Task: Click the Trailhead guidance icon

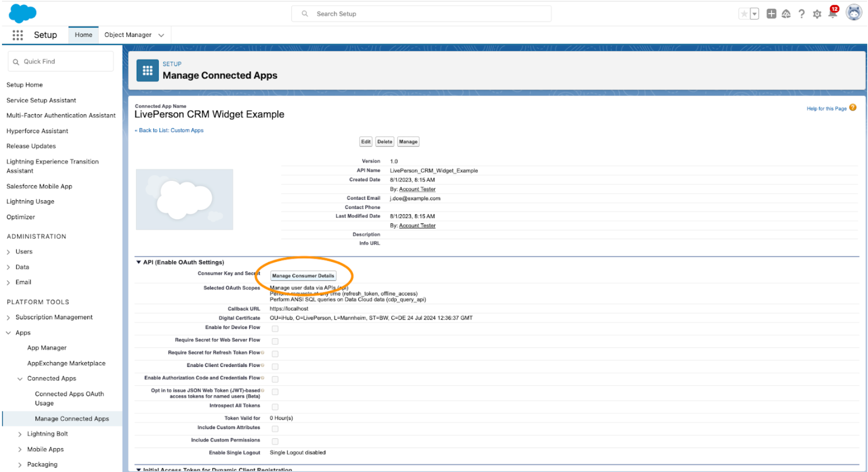Action: tap(786, 14)
